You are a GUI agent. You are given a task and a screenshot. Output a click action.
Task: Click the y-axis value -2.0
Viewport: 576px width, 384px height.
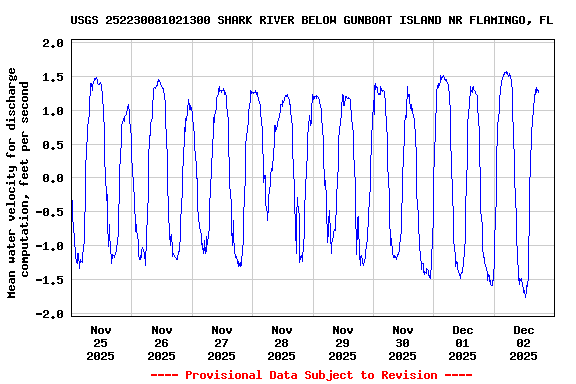click(x=50, y=314)
